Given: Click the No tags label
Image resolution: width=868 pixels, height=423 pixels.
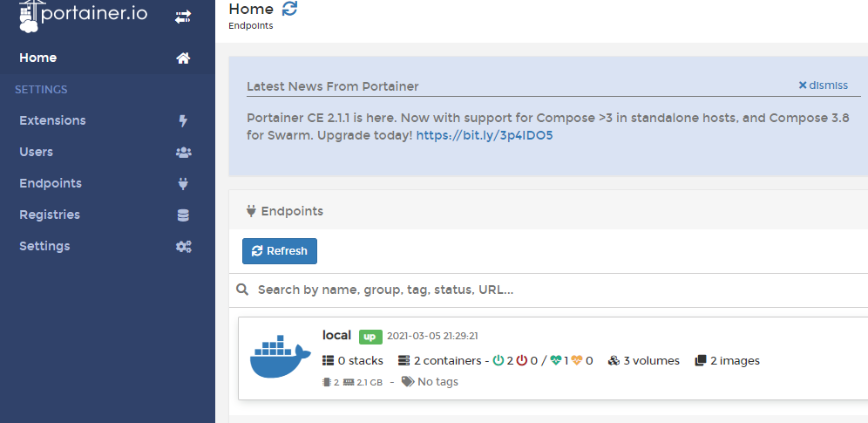Looking at the screenshot, I should [437, 381].
